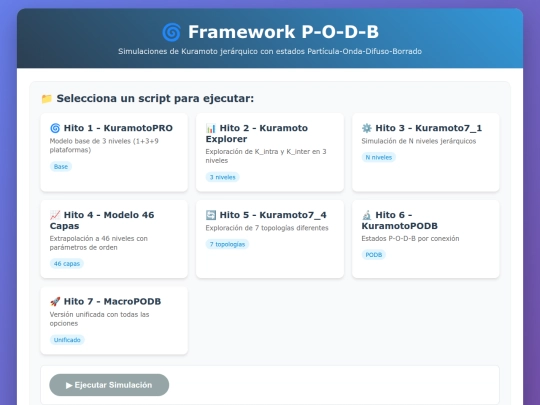Click the Unificado tag on Hito 7
Image resolution: width=540 pixels, height=405 pixels.
[67, 340]
